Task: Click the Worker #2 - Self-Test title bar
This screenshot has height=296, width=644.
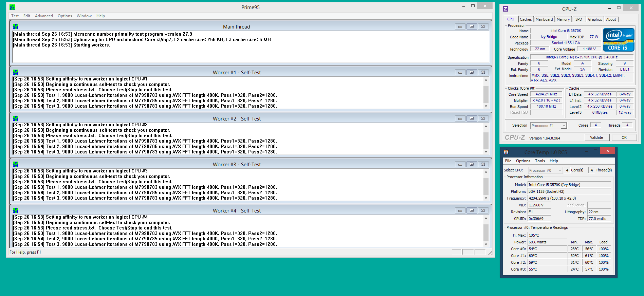Action: pos(237,118)
